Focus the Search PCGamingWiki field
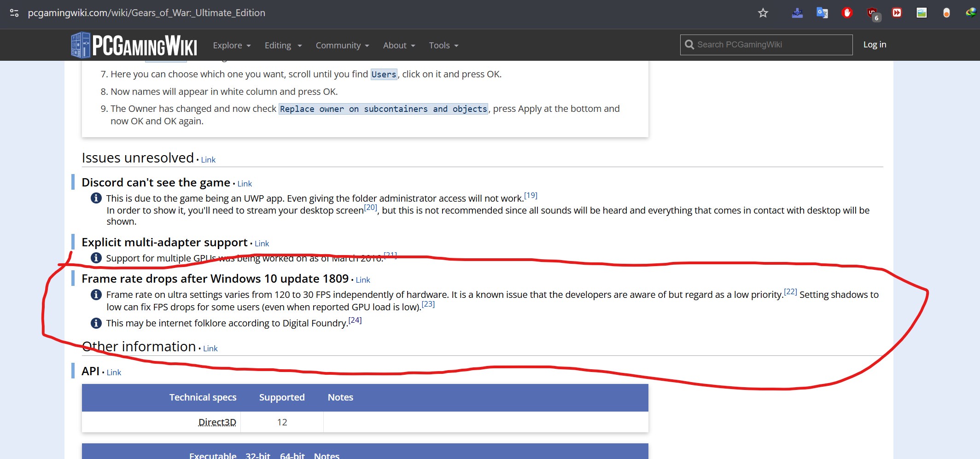This screenshot has width=980, height=459. 766,45
